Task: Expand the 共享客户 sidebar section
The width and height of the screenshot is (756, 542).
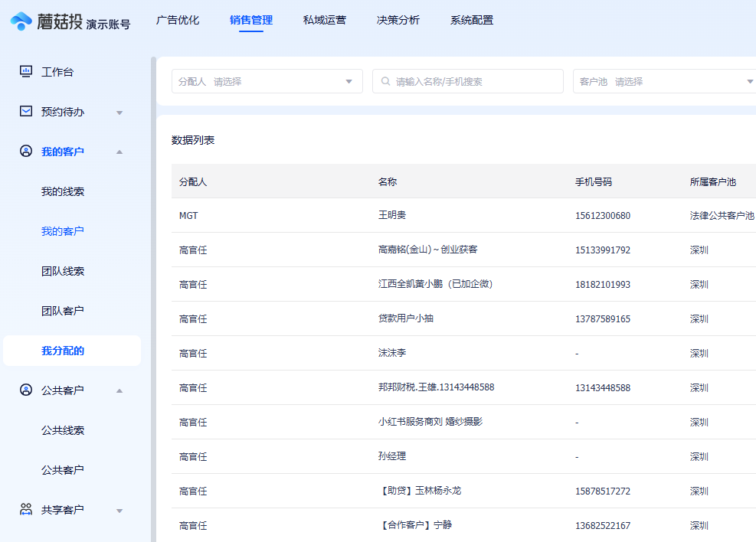Action: coord(119,509)
